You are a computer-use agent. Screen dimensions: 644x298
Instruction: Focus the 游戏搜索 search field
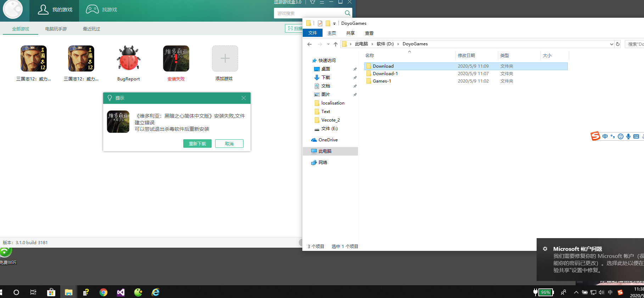tap(309, 13)
